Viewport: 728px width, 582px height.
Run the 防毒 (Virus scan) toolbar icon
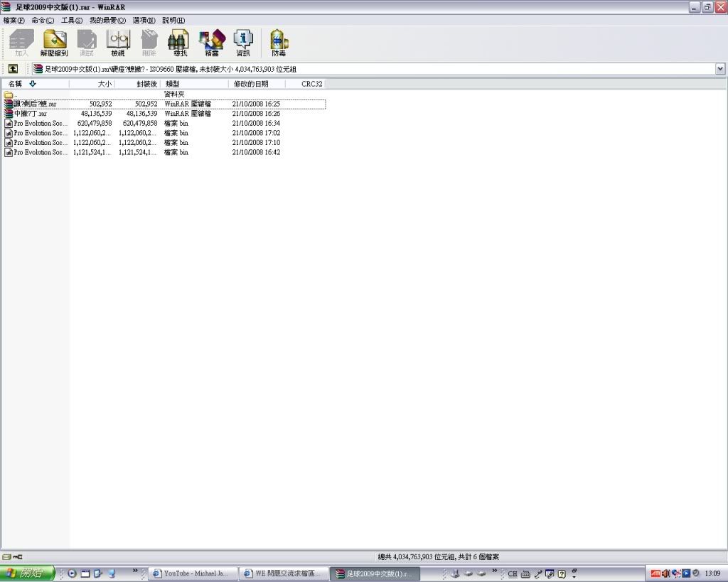pos(279,43)
